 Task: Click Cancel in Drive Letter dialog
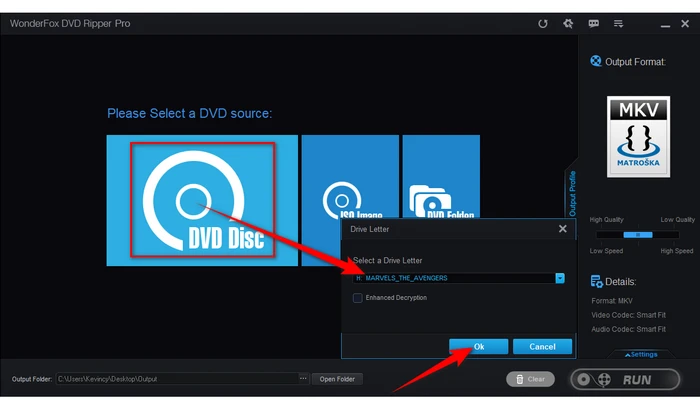tap(542, 347)
